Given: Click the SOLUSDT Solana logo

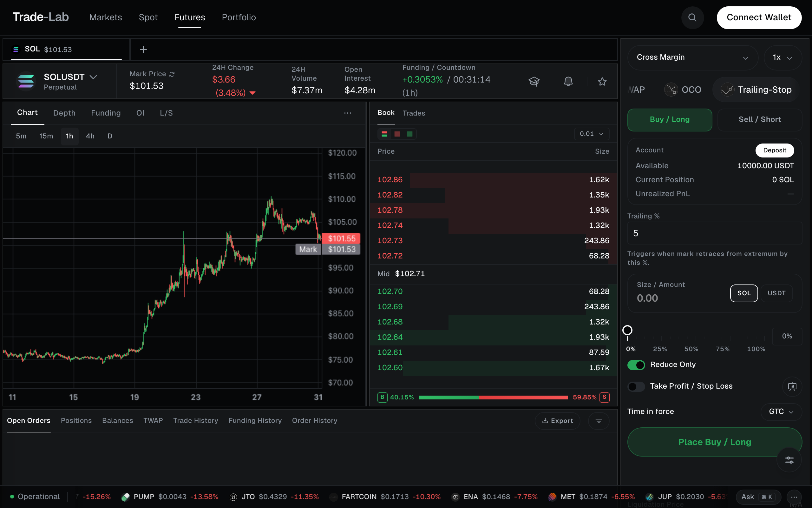Looking at the screenshot, I should tap(26, 81).
